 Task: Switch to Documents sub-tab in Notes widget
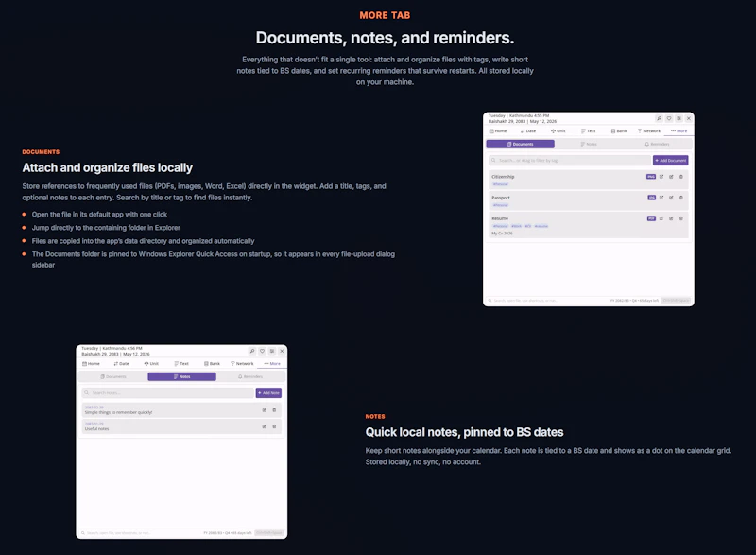click(113, 376)
